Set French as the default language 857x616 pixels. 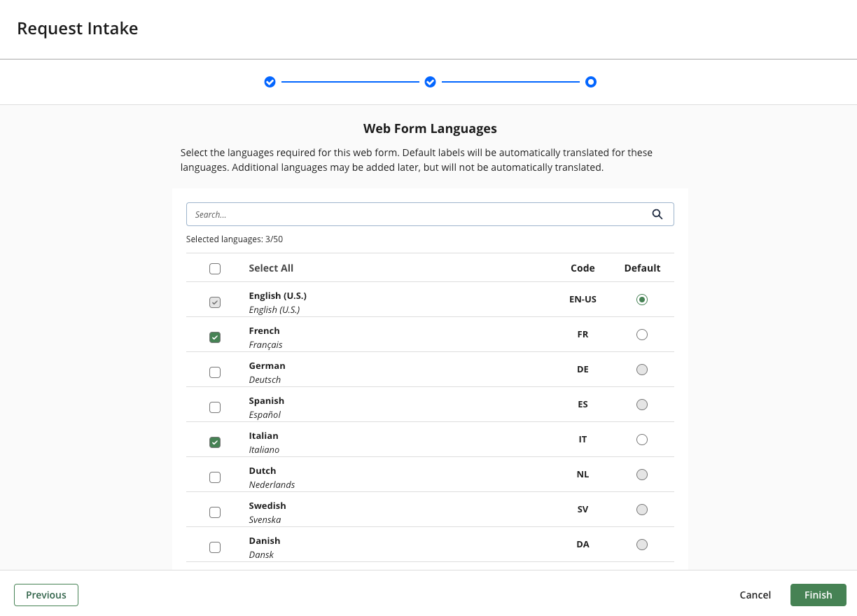click(x=642, y=334)
